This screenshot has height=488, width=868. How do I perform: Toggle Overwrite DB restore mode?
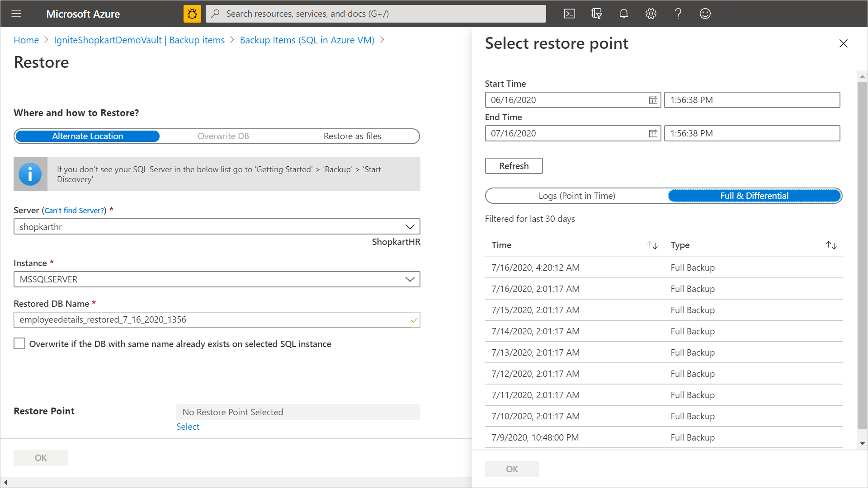pos(223,136)
